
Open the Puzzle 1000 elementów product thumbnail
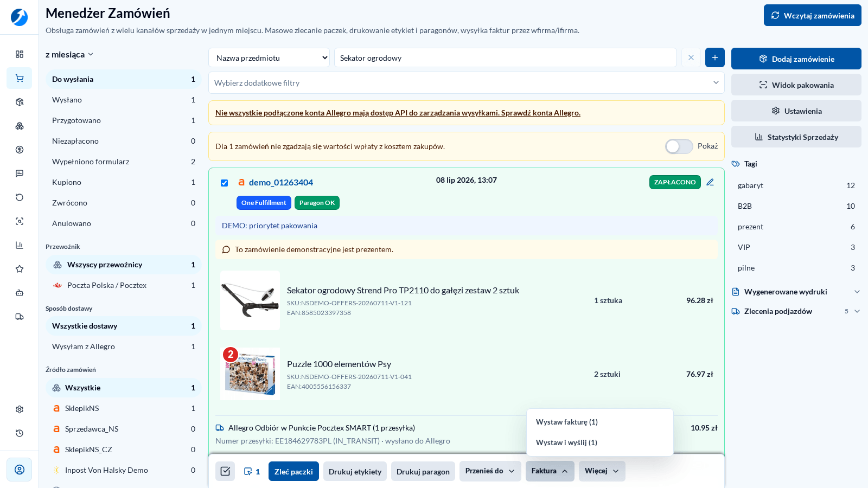tap(250, 374)
